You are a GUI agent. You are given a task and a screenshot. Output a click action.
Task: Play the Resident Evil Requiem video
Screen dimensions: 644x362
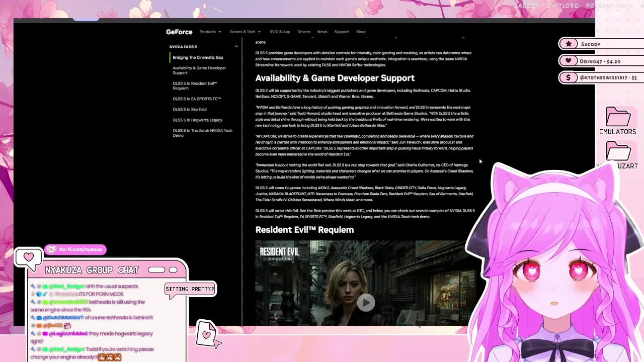pos(366,302)
